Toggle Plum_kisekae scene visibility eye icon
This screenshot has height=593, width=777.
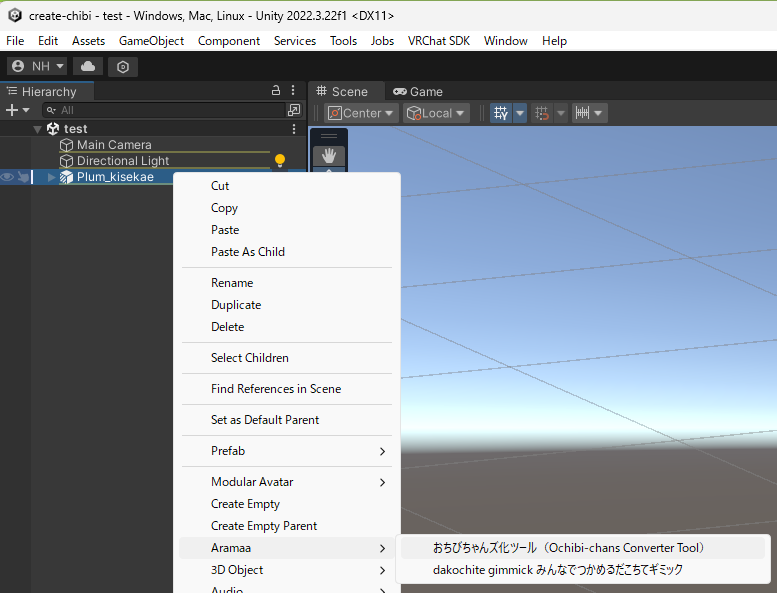click(7, 177)
